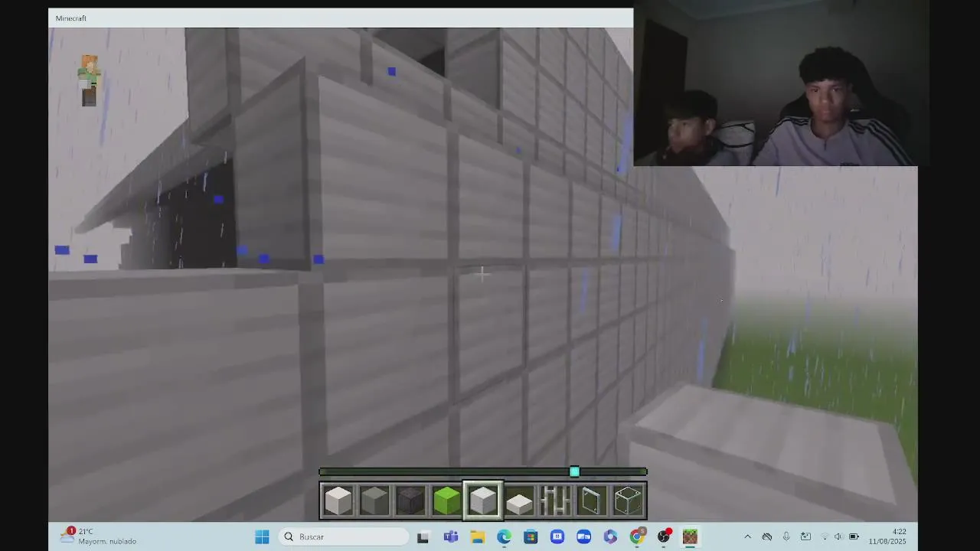Click the battery tray icon
The image size is (980, 551).
pos(854,537)
